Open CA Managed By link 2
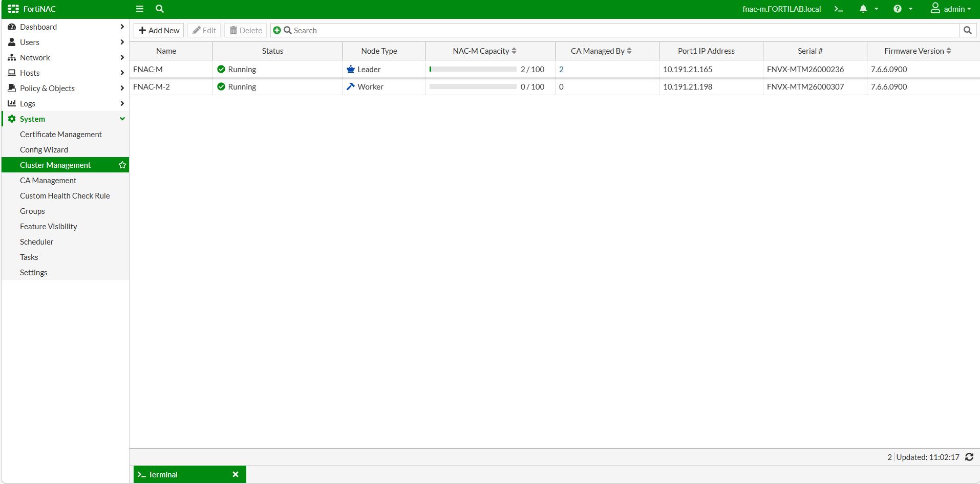The image size is (980, 484). pos(561,69)
